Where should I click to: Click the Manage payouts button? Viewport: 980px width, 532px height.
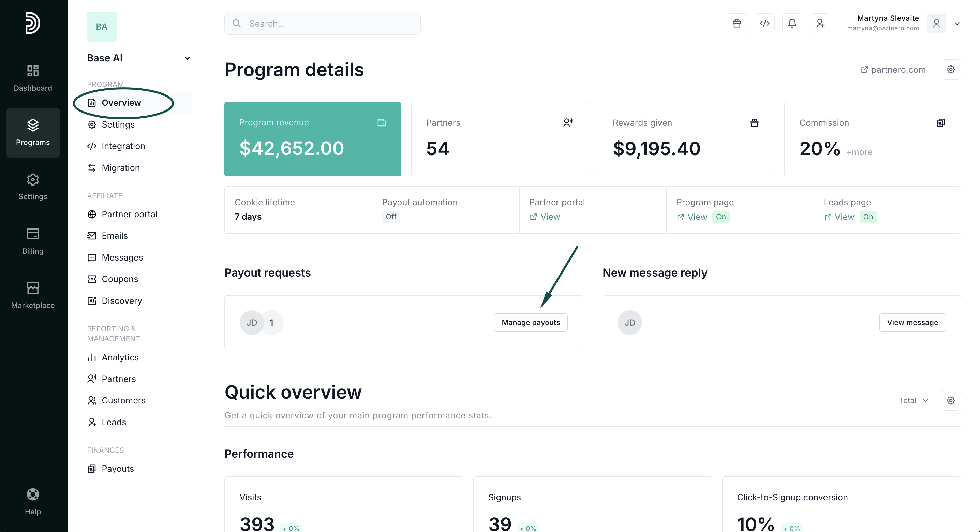click(x=530, y=322)
